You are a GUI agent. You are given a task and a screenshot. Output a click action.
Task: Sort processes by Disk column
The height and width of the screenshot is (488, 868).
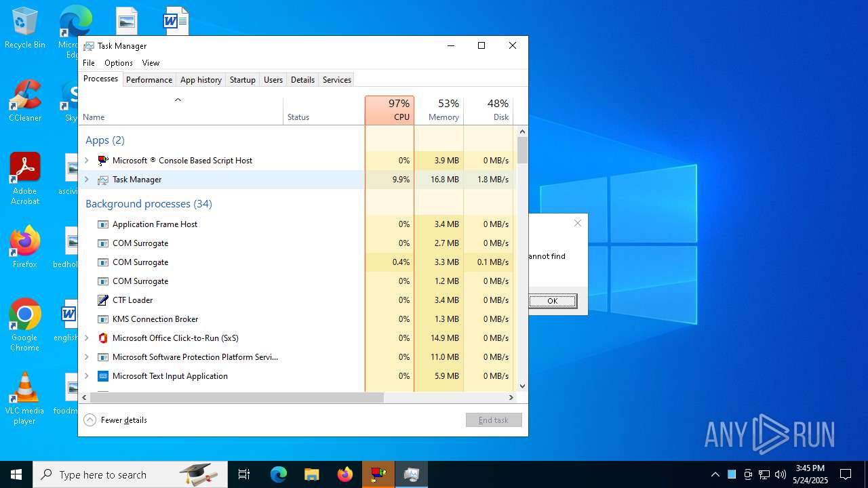coord(488,110)
